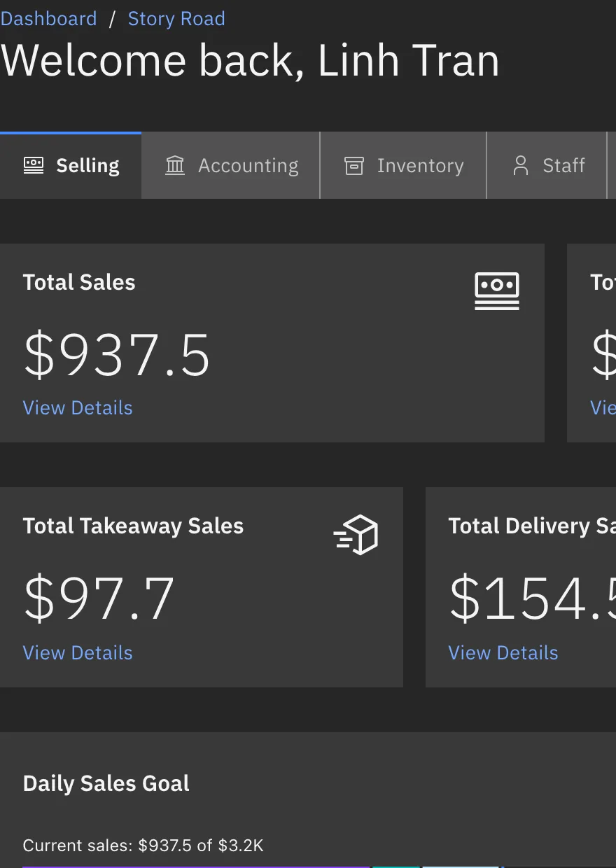The image size is (616, 868).
Task: View details for Total Sales
Action: point(78,408)
